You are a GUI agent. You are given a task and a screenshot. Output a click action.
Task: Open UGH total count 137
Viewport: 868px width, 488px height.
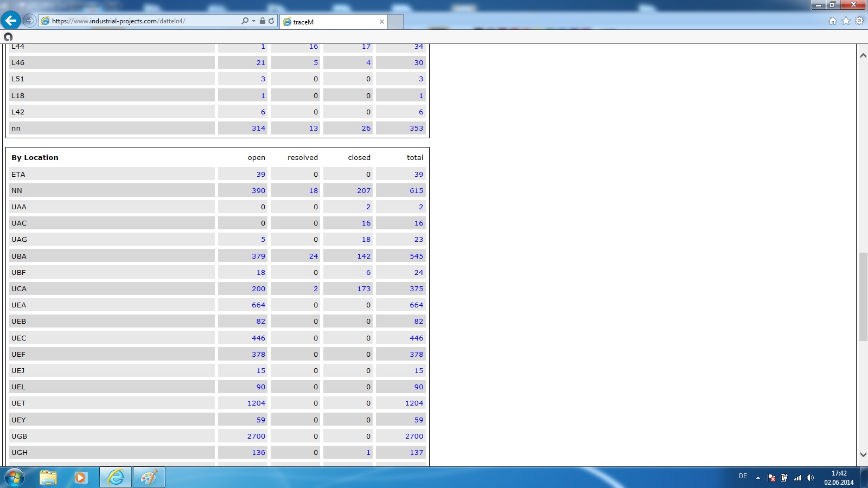[416, 452]
